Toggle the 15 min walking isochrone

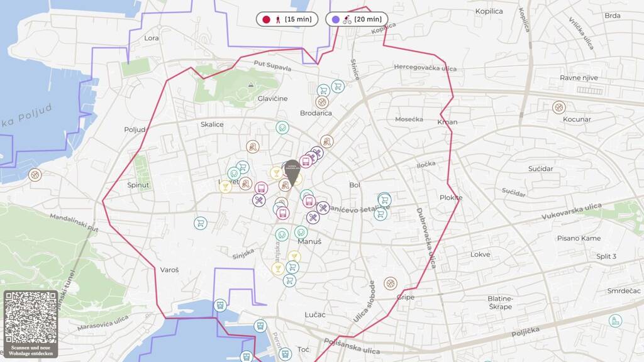coord(287,19)
